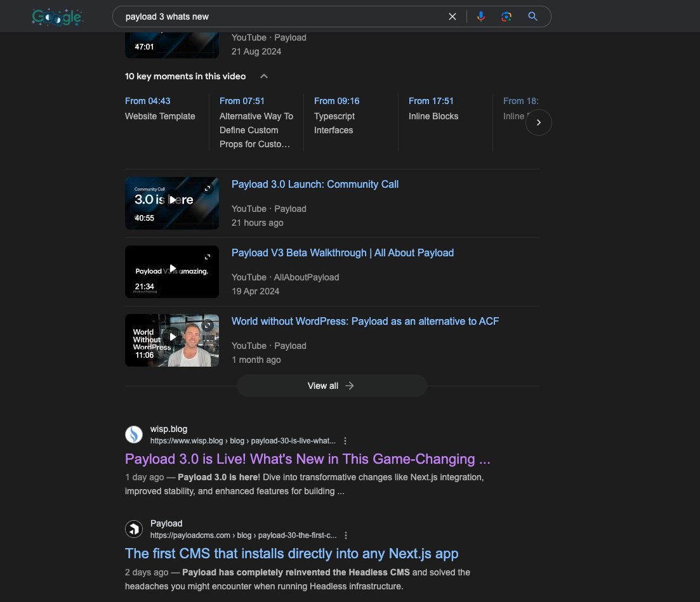Open The first CMS that installs result

tap(291, 553)
